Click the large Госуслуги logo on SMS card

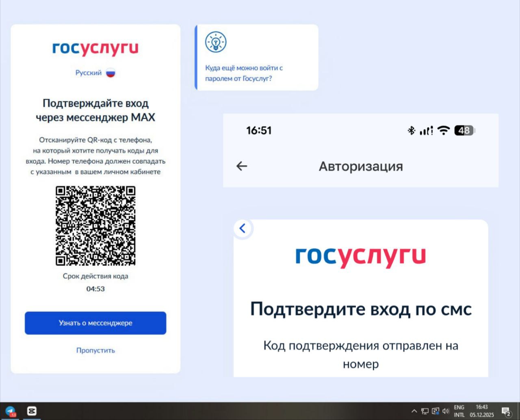coord(360,256)
